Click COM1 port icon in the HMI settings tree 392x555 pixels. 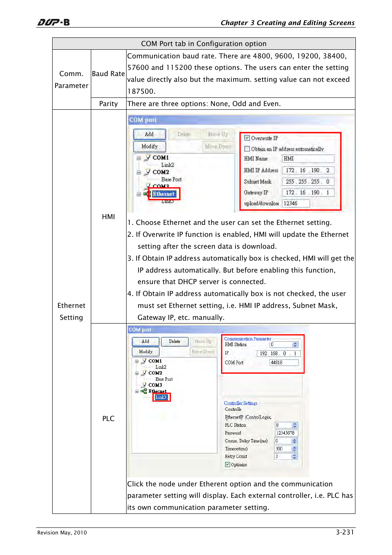[x=148, y=157]
